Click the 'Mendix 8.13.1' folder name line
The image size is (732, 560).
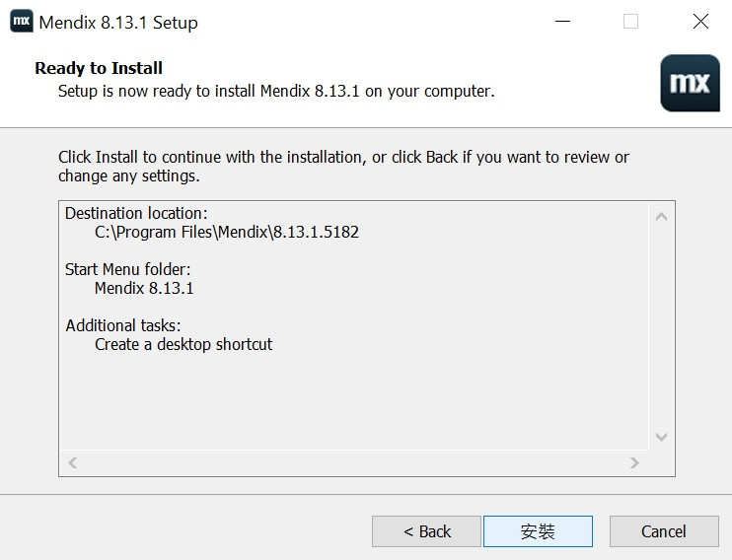[144, 288]
